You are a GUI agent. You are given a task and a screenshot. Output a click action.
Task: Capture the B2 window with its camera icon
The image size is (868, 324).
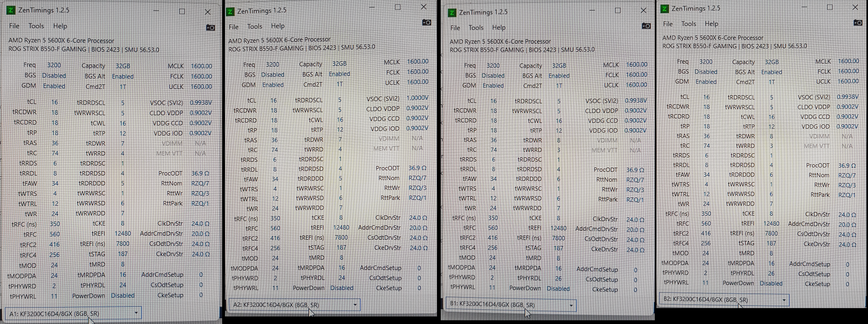coord(858,22)
